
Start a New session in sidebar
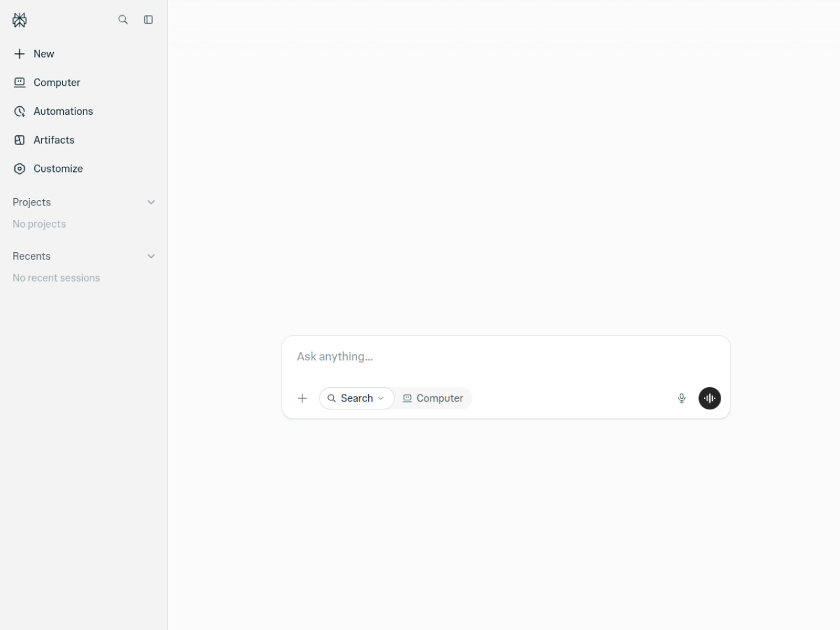84,54
